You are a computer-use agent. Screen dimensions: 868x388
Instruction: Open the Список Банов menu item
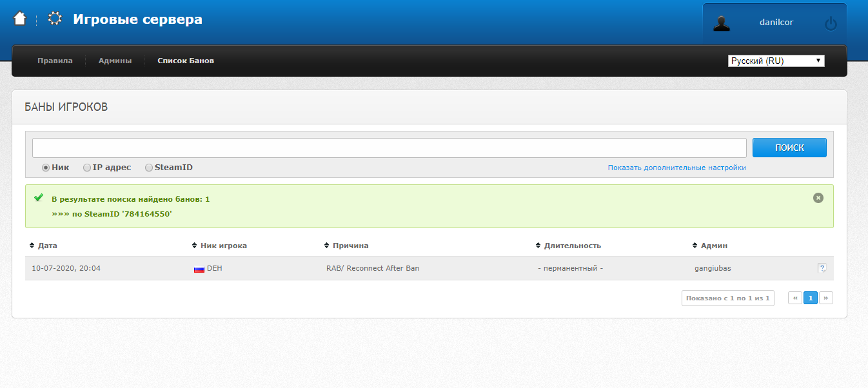(x=186, y=61)
